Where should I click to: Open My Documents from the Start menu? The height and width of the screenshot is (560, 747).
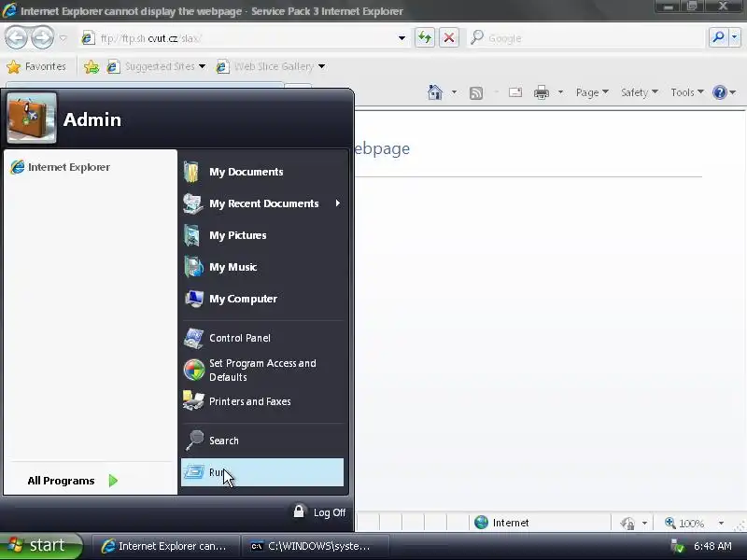pos(262,172)
